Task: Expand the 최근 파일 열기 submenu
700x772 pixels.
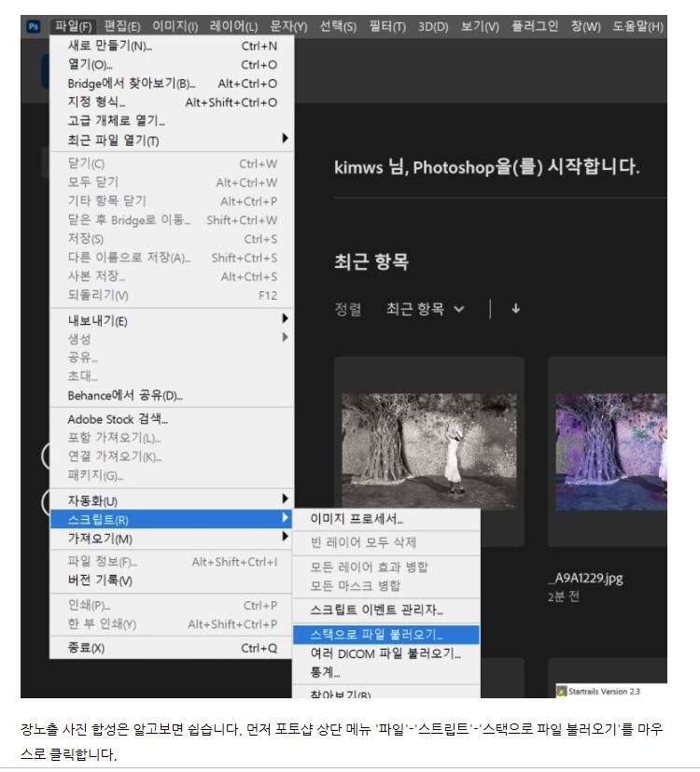Action: click(172, 140)
